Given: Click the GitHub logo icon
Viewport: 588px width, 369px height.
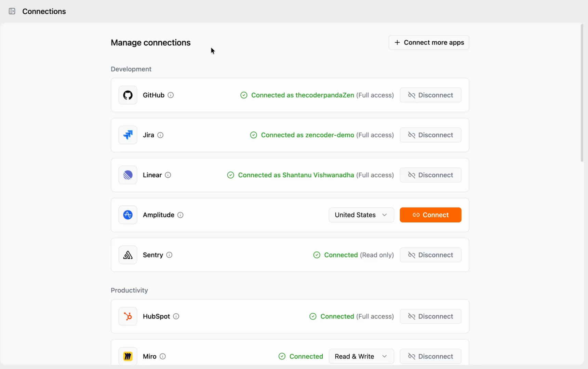Looking at the screenshot, I should point(128,95).
